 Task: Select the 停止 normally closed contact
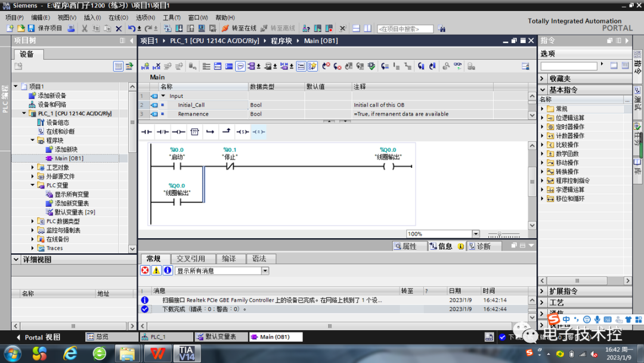(230, 167)
